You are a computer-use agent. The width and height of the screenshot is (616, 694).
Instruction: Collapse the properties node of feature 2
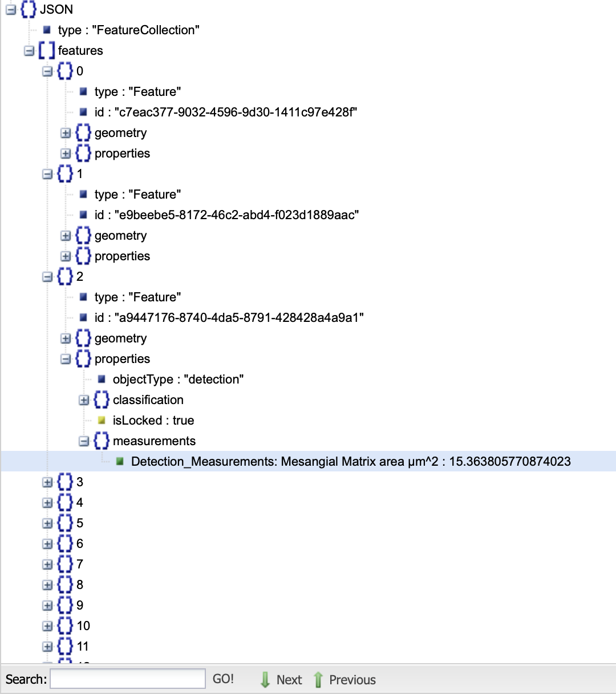click(66, 358)
